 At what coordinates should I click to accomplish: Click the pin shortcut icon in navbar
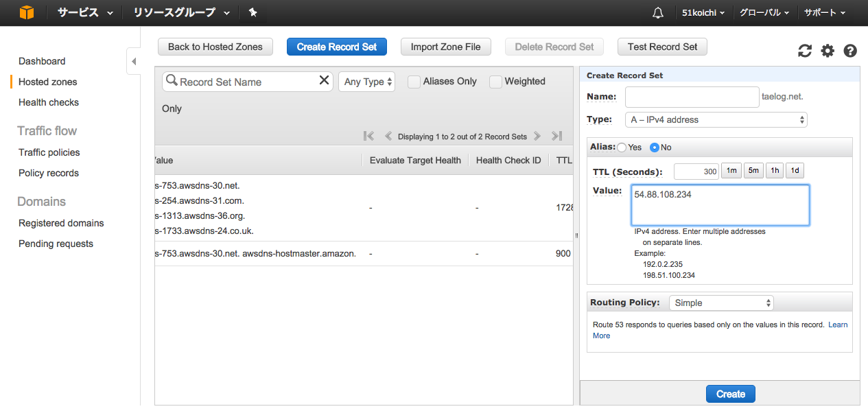tap(253, 12)
